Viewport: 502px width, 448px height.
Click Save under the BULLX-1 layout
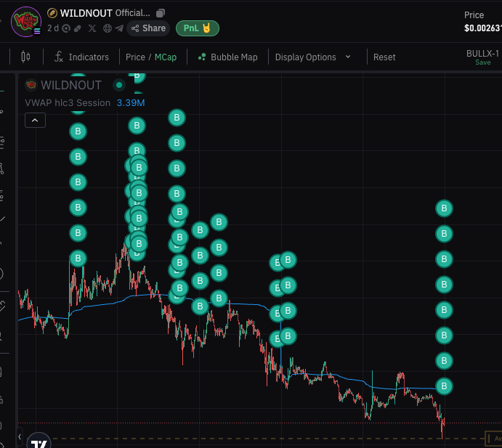[x=483, y=62]
